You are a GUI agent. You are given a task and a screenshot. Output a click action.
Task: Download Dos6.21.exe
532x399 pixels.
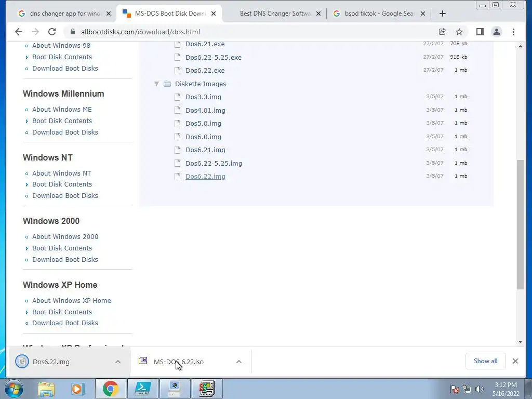(205, 44)
